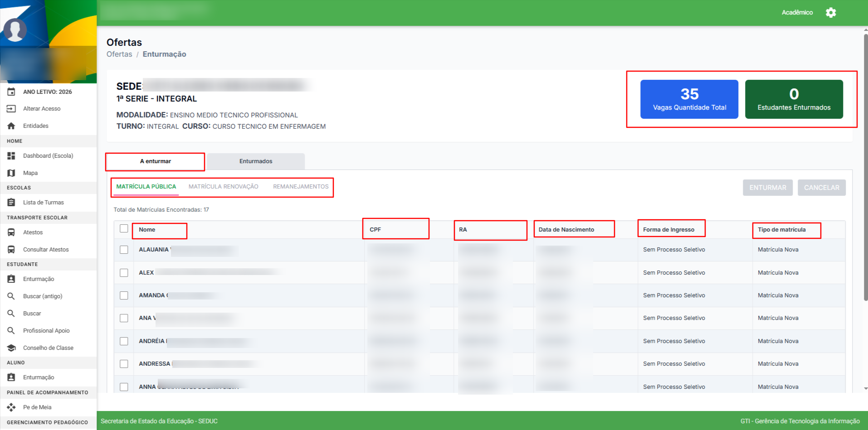Viewport: 868px width, 430px height.
Task: Toggle the select-all checkbox in table header
Action: pos(124,229)
